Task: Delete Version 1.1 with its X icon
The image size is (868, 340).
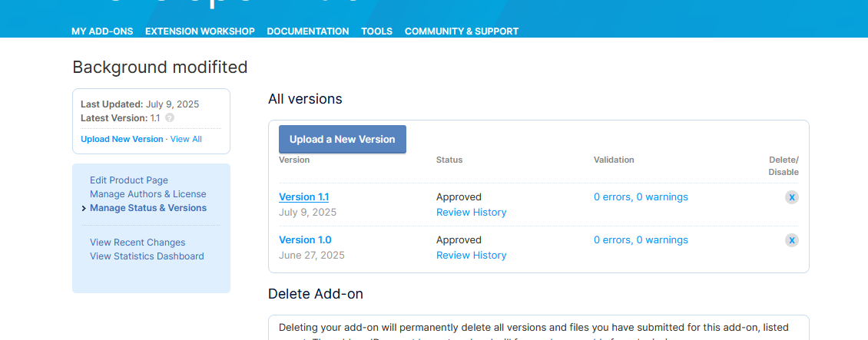Action: coord(792,197)
